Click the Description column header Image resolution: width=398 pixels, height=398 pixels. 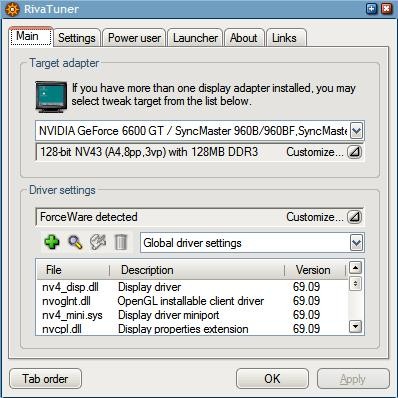point(197,270)
